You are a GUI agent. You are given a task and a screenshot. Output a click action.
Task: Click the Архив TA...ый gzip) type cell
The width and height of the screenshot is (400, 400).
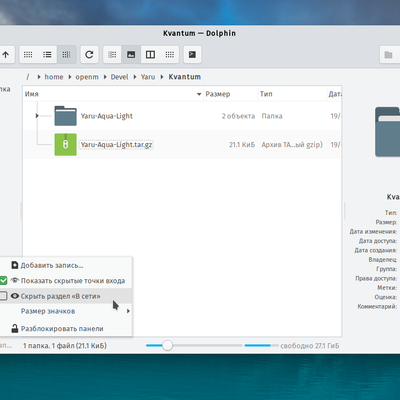click(x=292, y=145)
